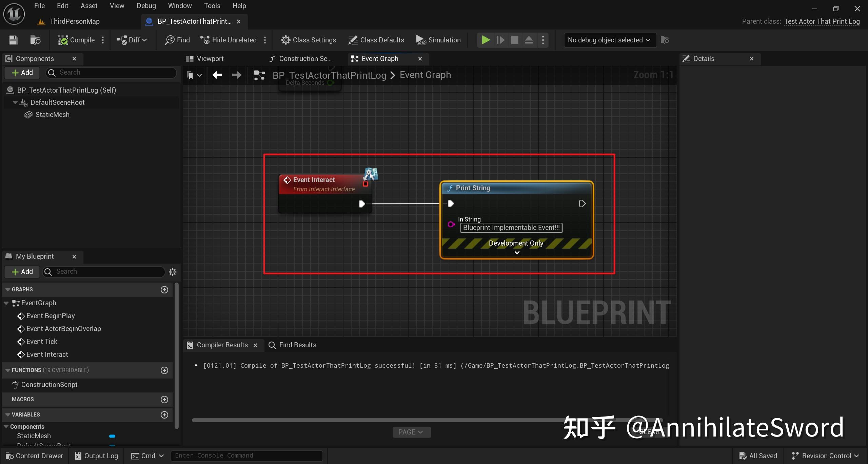This screenshot has width=868, height=464.
Task: Click the Save blueprint icon
Action: tap(13, 40)
